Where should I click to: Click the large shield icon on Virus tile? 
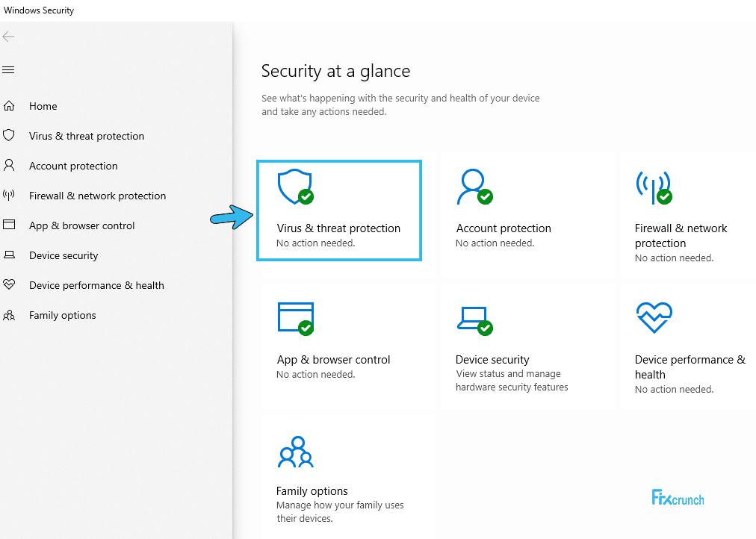[296, 187]
